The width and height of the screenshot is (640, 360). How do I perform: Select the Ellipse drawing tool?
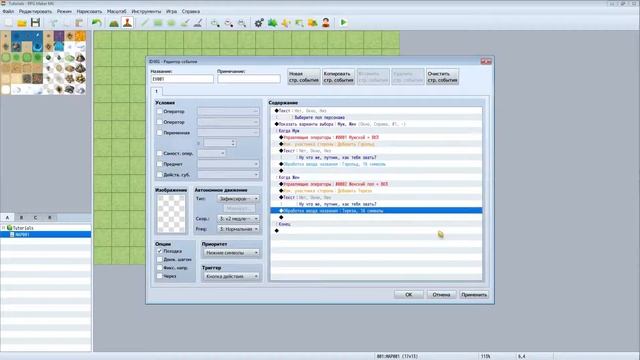(171, 23)
